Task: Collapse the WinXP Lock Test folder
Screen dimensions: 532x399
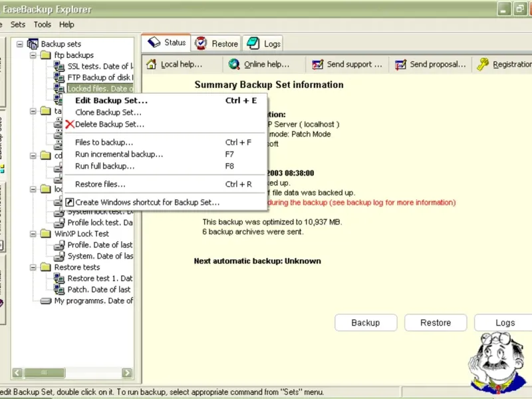Action: [33, 233]
